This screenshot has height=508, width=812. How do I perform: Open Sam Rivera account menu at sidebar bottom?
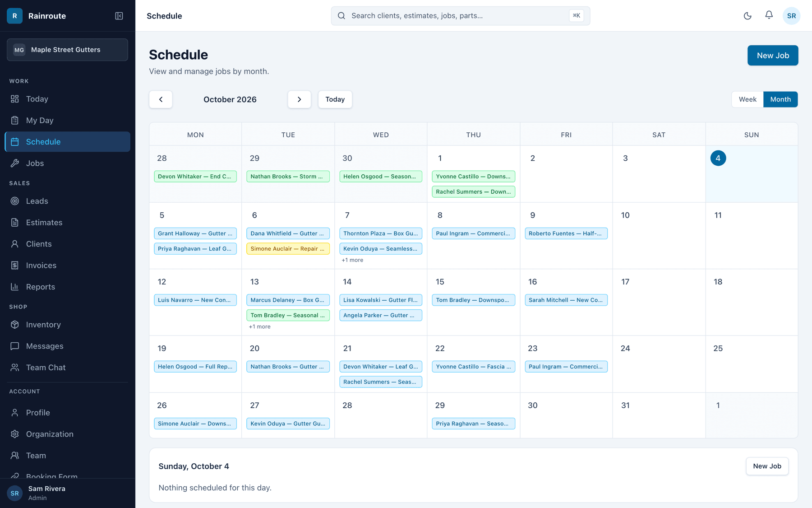pyautogui.click(x=68, y=493)
